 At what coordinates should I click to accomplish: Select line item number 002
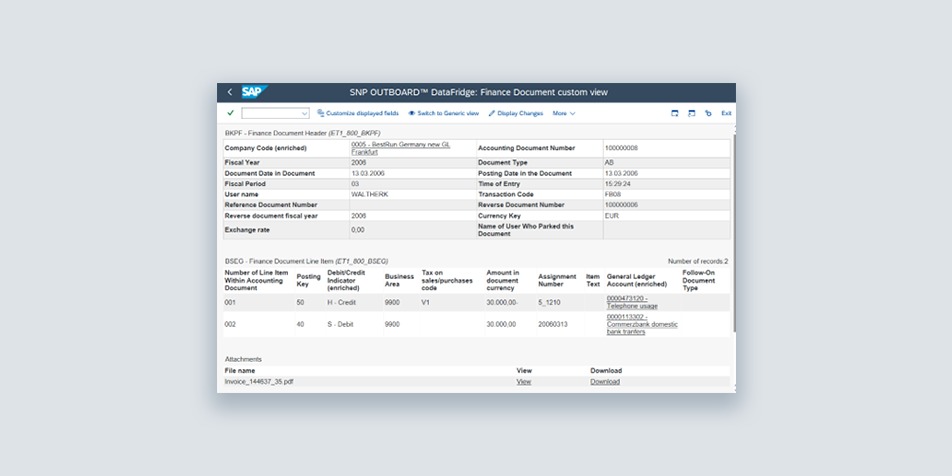(x=230, y=324)
